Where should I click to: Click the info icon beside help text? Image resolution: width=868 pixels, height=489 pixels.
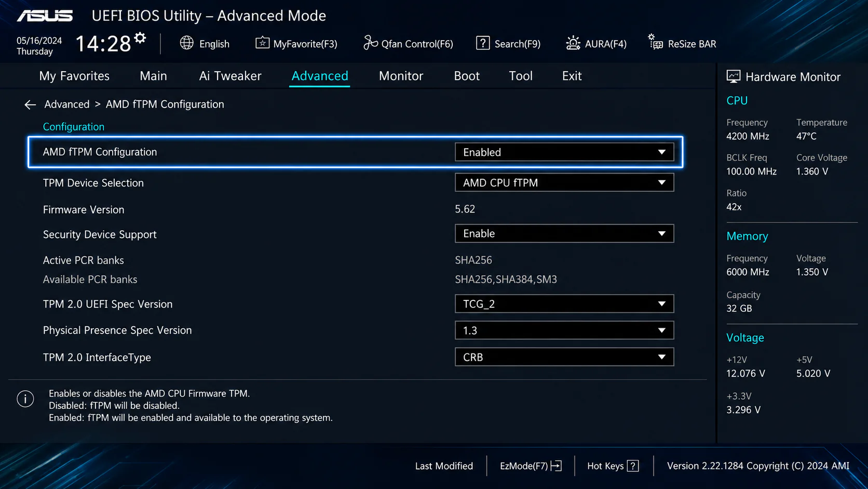click(x=25, y=399)
